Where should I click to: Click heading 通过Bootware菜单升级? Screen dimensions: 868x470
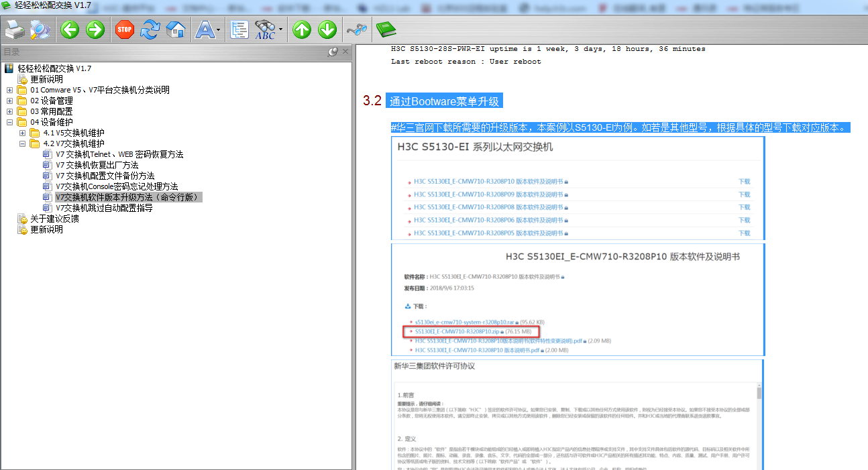click(x=445, y=101)
